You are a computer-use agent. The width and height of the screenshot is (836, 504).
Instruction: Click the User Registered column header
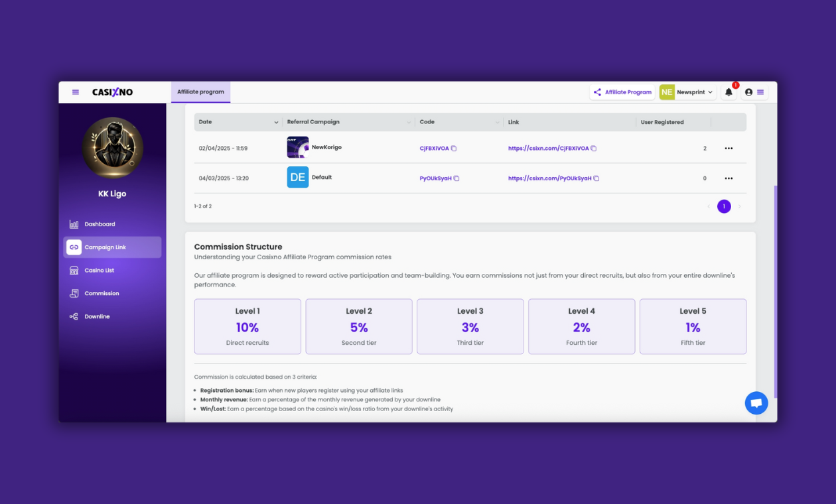[x=662, y=122]
